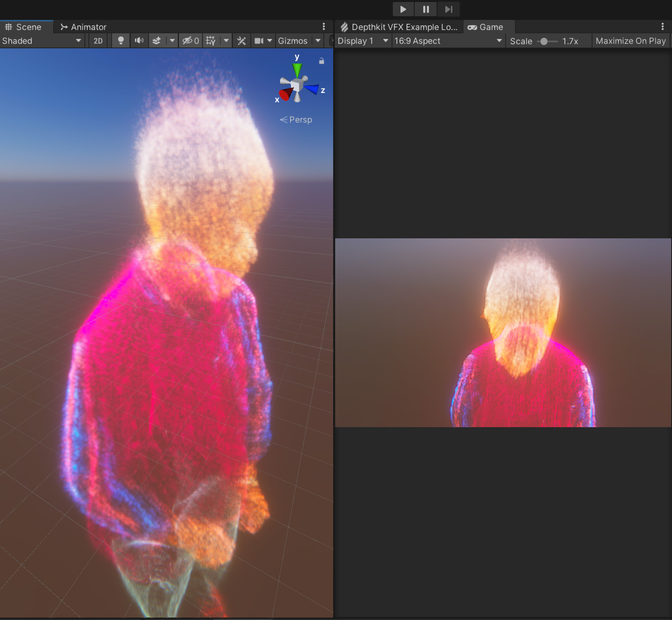Mute scene audio using the speaker icon

coord(139,41)
